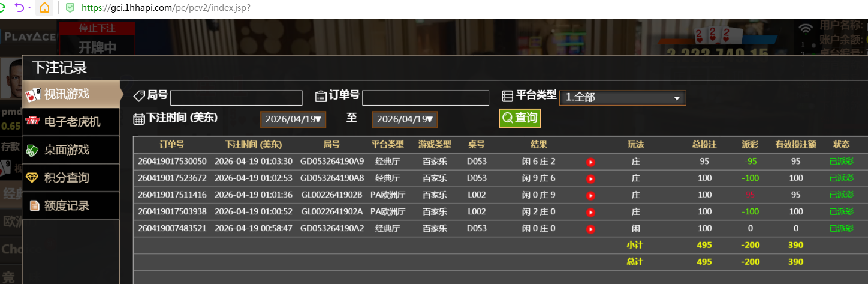868x284 pixels.
Task: Click the 总投注 column header
Action: [x=705, y=145]
